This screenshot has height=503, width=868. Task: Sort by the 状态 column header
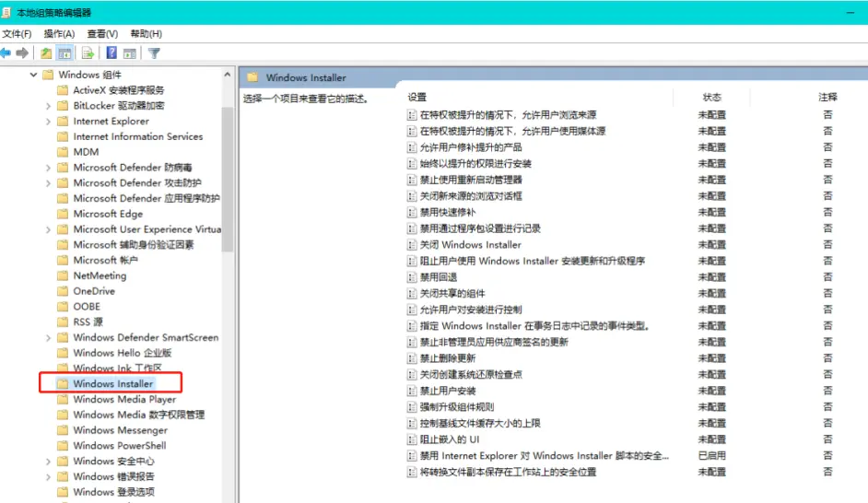(x=712, y=98)
